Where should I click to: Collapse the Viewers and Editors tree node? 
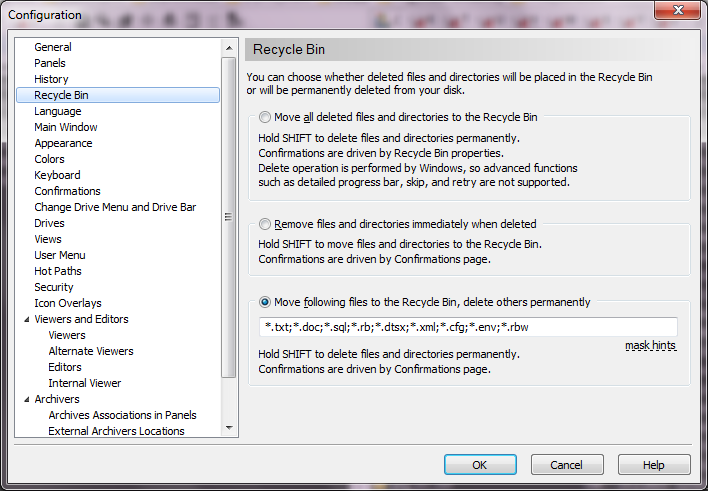pos(25,320)
